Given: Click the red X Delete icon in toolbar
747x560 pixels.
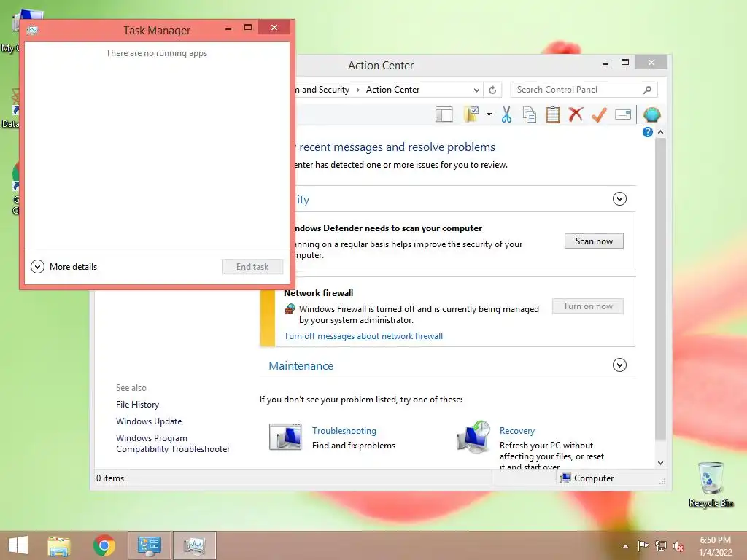Looking at the screenshot, I should tap(576, 114).
